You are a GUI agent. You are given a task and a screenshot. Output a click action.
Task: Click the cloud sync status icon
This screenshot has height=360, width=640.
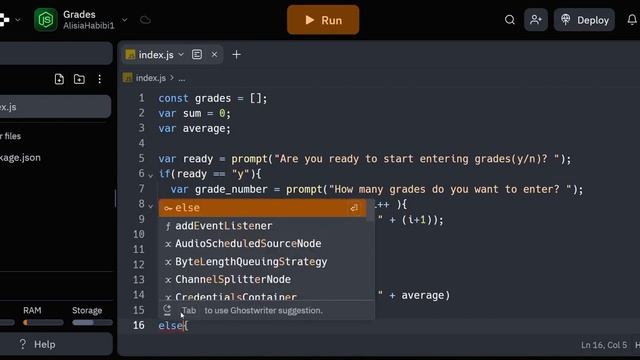click(145, 20)
